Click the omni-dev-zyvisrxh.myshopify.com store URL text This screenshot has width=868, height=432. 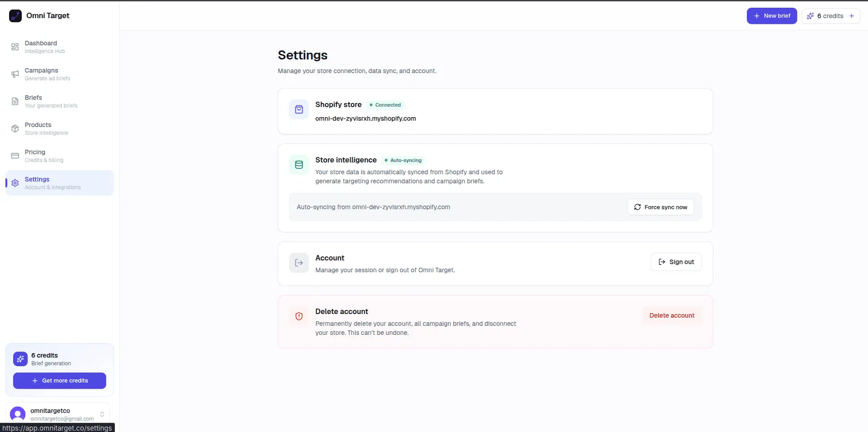click(365, 118)
